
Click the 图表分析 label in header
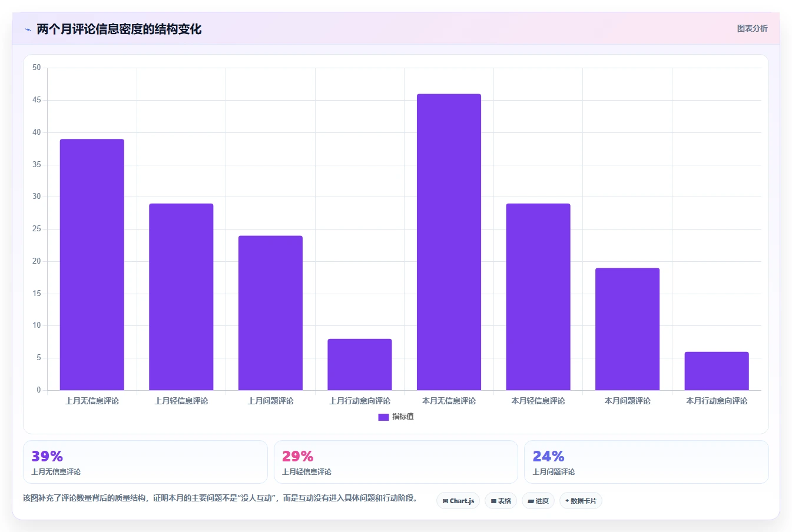pyautogui.click(x=752, y=28)
